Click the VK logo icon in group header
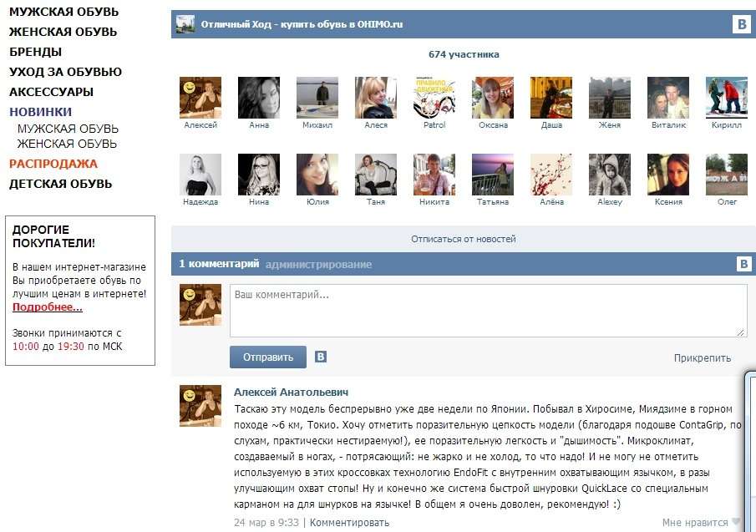Viewport: 756px width, 532px height. click(743, 24)
